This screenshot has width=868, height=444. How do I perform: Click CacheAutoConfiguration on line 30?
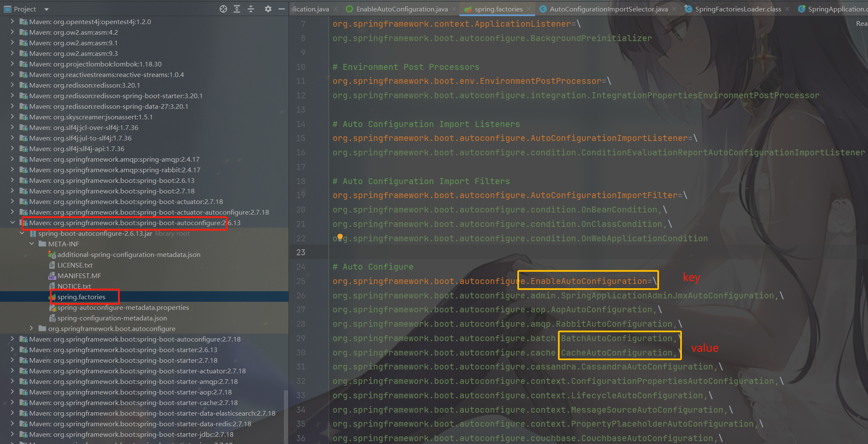[x=616, y=353]
